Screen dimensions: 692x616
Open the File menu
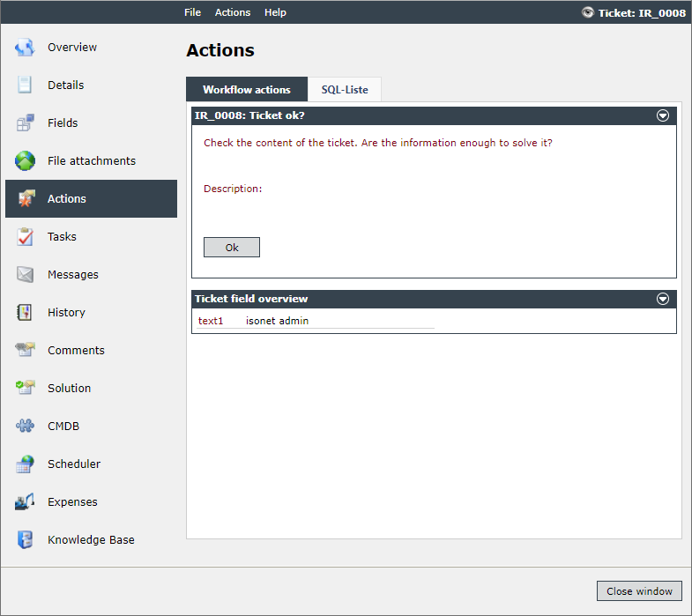pyautogui.click(x=192, y=12)
